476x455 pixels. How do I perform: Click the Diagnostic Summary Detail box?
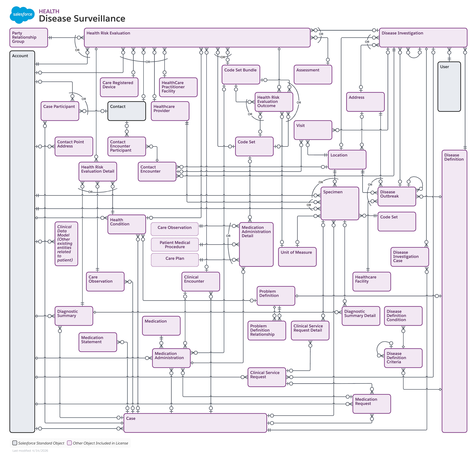point(361,316)
